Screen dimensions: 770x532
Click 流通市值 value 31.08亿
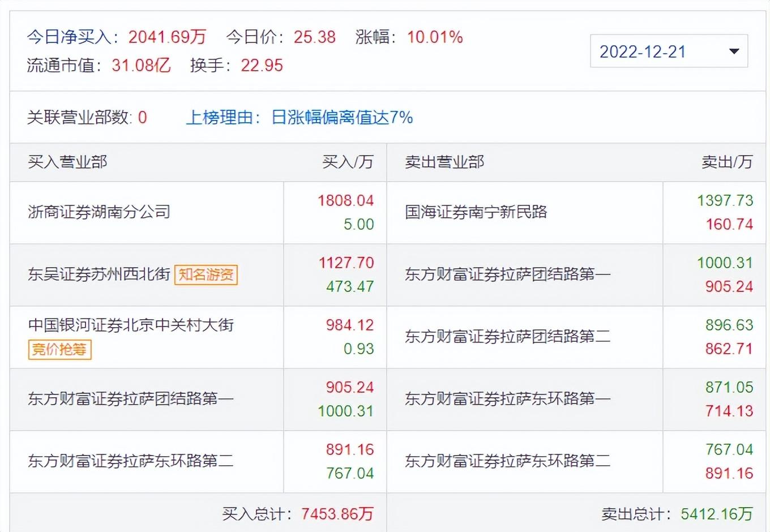click(141, 65)
